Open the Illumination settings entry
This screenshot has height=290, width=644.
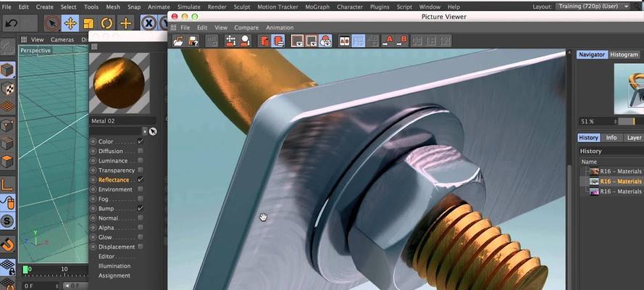[114, 266]
